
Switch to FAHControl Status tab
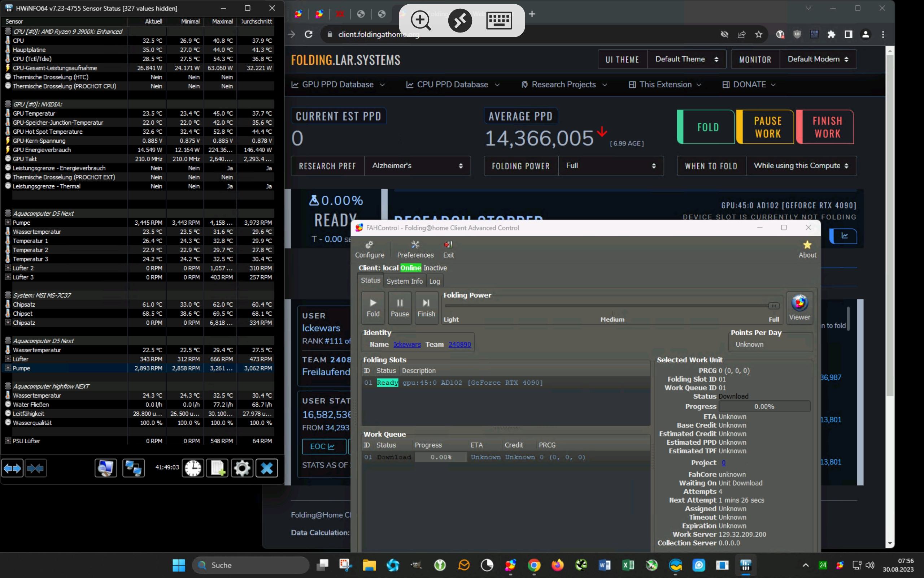[370, 280]
